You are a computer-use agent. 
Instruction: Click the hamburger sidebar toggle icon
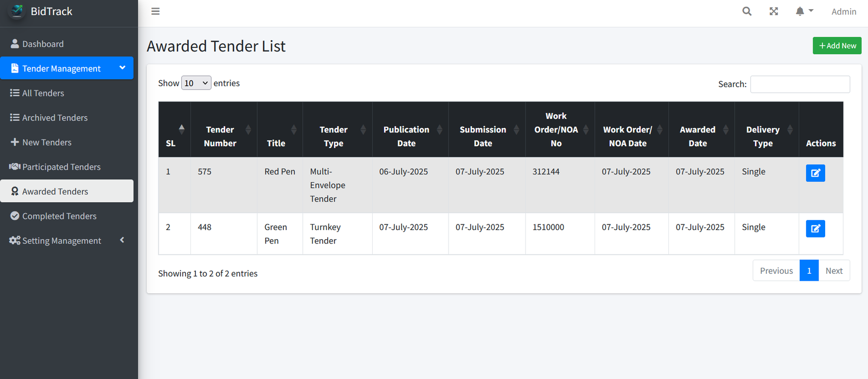(x=155, y=11)
